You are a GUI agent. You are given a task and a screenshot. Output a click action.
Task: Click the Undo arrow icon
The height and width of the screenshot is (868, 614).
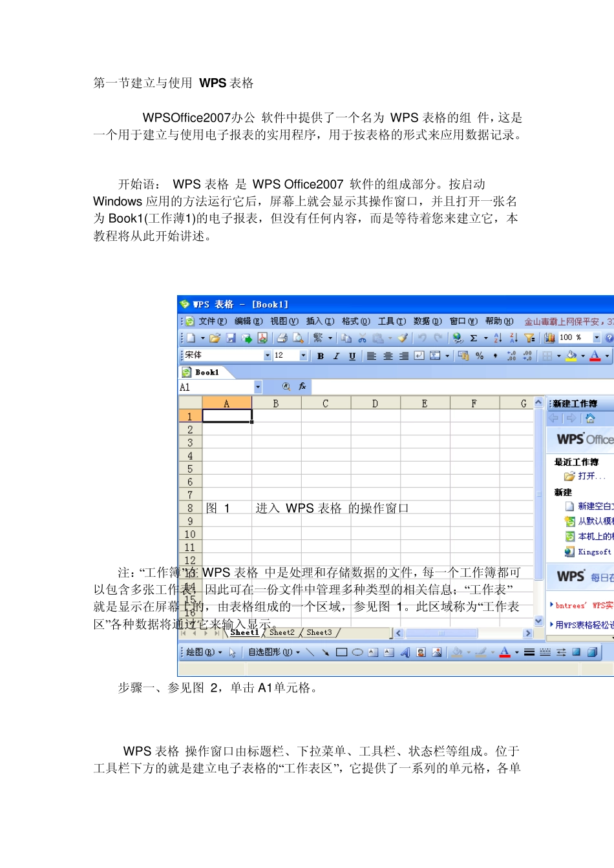click(422, 338)
